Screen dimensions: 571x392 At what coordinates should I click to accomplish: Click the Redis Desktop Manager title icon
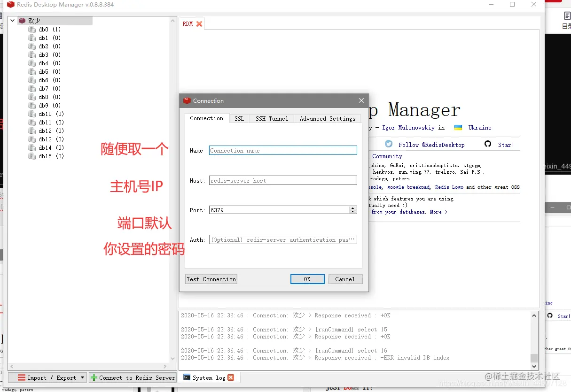10,5
